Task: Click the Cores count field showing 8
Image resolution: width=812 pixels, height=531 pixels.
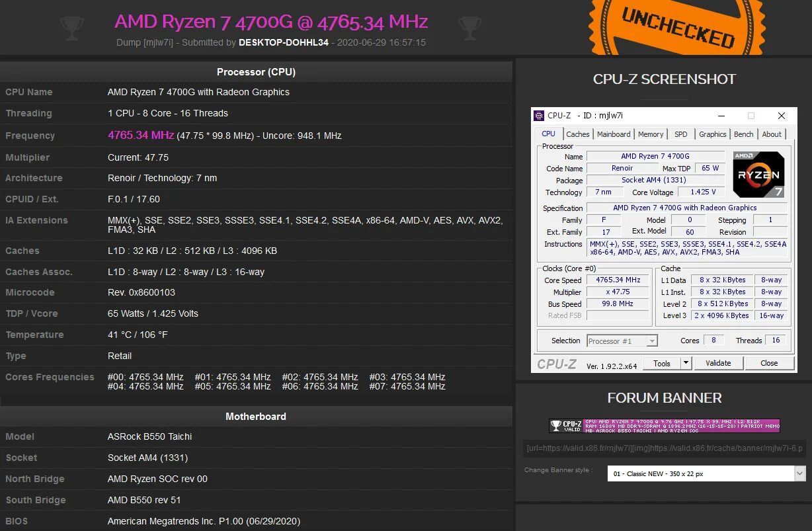Action: [x=713, y=341]
